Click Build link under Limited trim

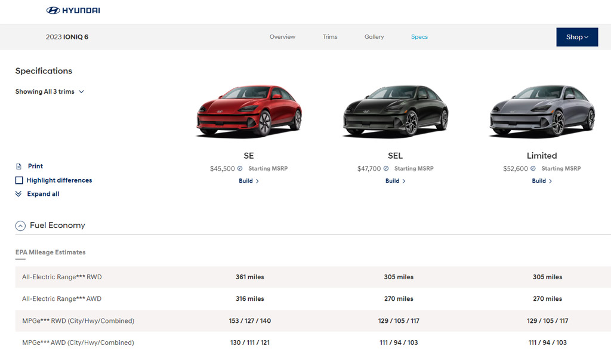click(541, 181)
